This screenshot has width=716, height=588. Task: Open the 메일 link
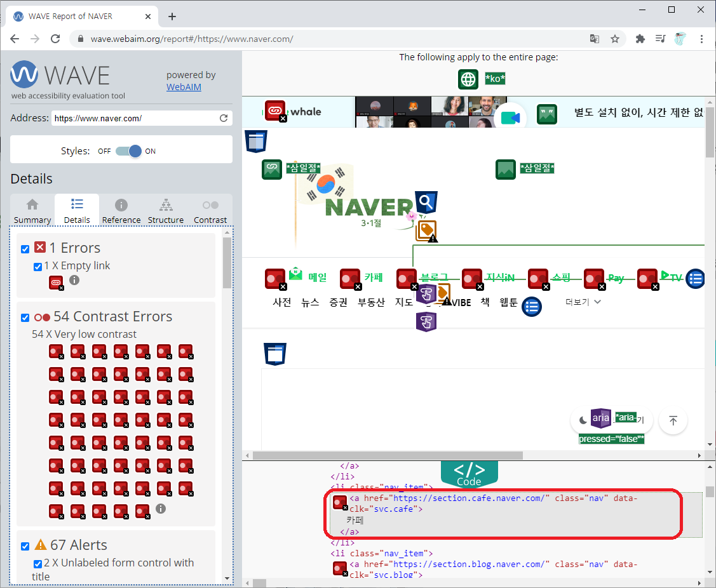pos(318,277)
